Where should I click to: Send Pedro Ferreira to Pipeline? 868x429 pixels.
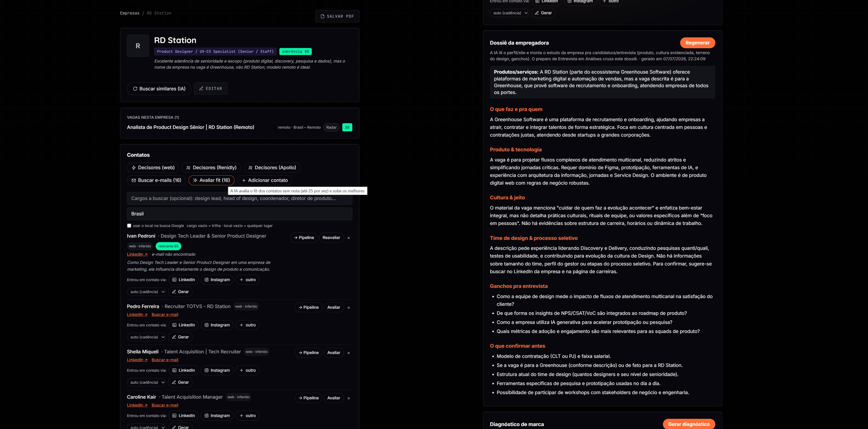click(x=309, y=307)
